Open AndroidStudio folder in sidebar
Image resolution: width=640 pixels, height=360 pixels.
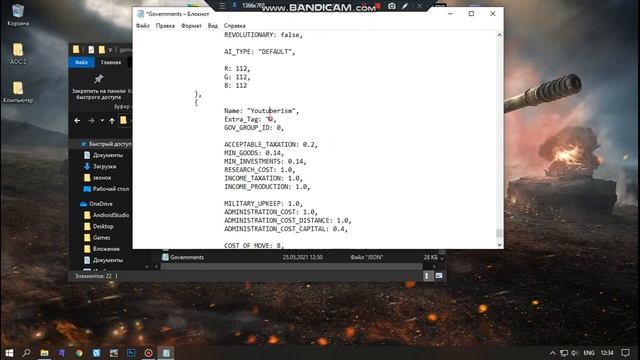tap(107, 215)
